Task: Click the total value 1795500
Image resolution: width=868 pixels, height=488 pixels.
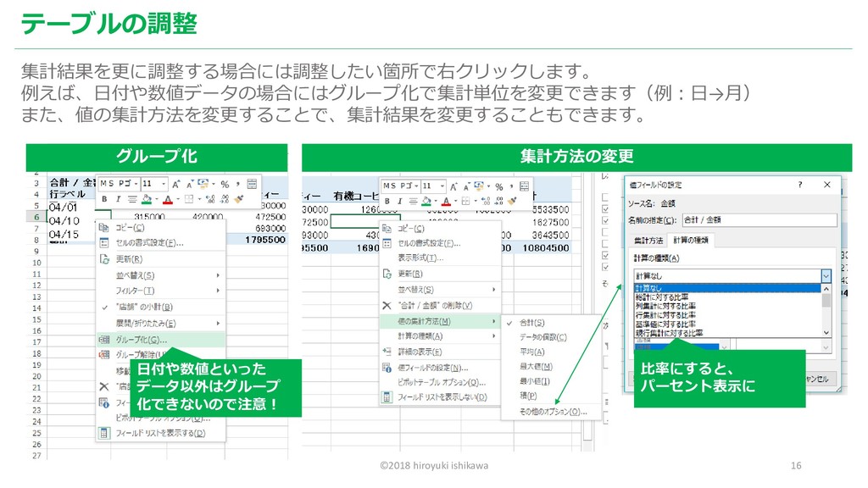Action: tap(265, 240)
